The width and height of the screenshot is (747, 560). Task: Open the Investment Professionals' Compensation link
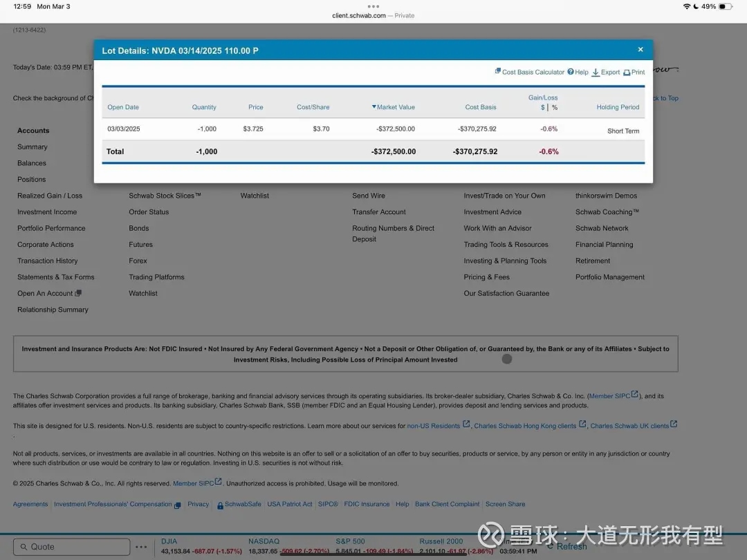point(113,504)
